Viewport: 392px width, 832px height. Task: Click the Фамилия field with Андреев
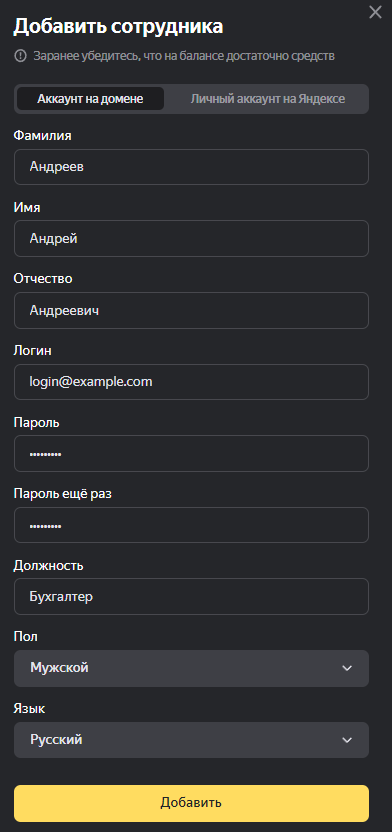click(191, 167)
